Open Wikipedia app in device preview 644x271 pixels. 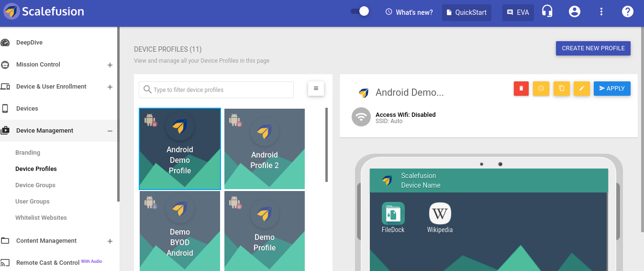tap(440, 218)
